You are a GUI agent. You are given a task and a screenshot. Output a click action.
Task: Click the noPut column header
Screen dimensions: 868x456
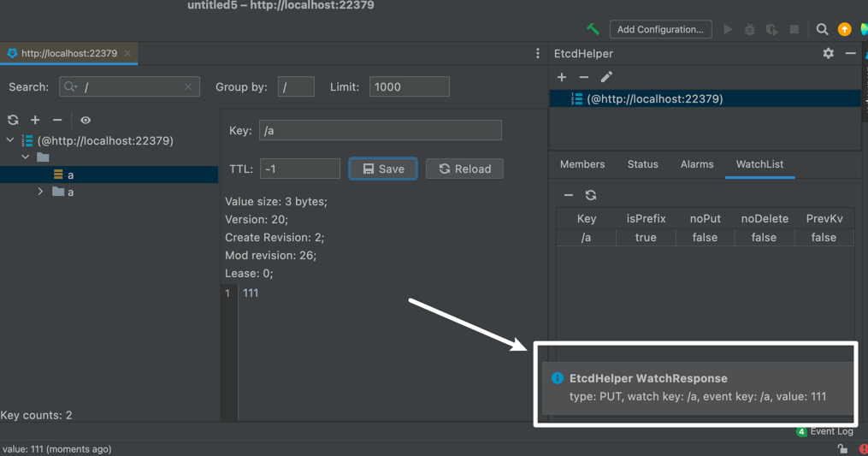tap(706, 218)
